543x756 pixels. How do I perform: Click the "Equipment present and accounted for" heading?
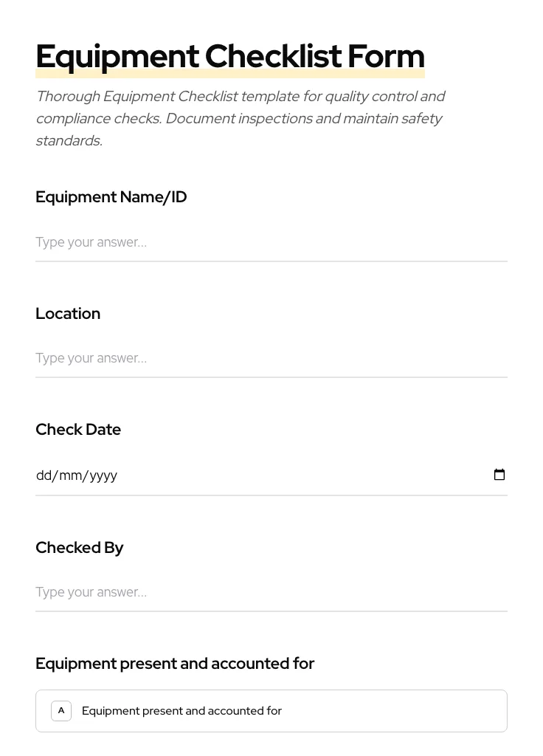coord(175,663)
